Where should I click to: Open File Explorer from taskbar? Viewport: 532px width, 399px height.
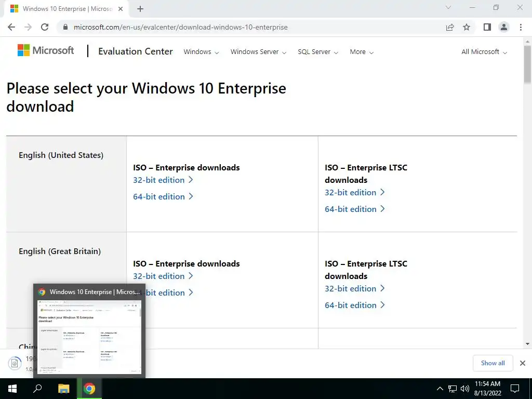coord(64,389)
